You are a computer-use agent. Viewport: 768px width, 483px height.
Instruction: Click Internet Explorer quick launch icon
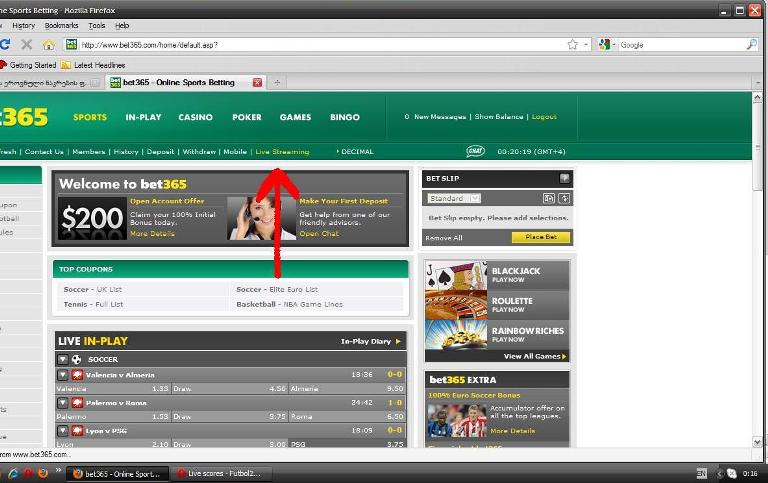point(13,473)
